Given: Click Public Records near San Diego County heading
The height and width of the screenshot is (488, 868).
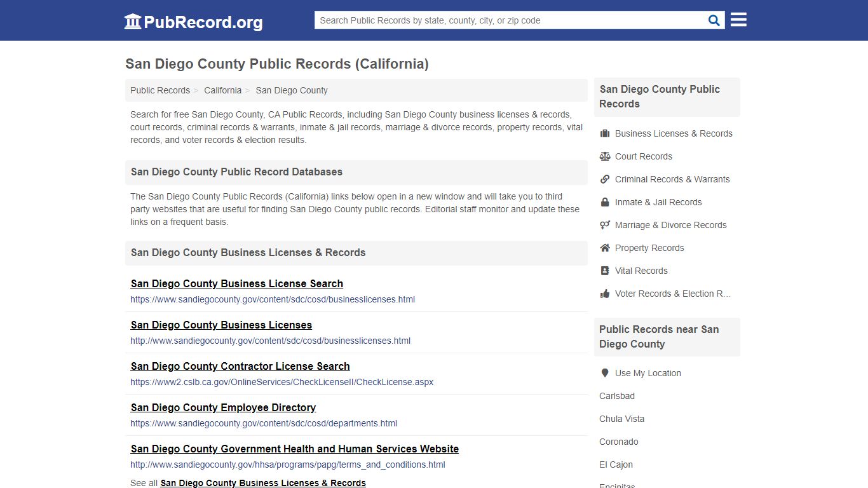Looking at the screenshot, I should (x=659, y=337).
